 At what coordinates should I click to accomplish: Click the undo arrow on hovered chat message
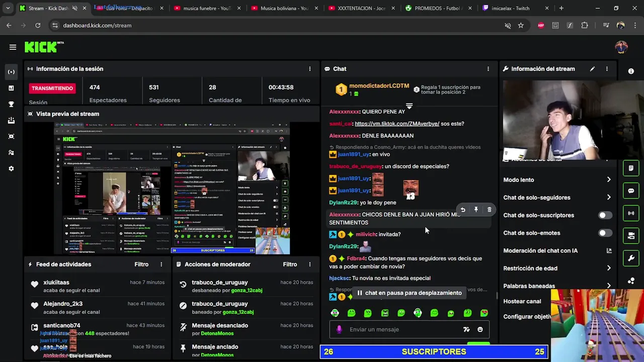pyautogui.click(x=463, y=210)
